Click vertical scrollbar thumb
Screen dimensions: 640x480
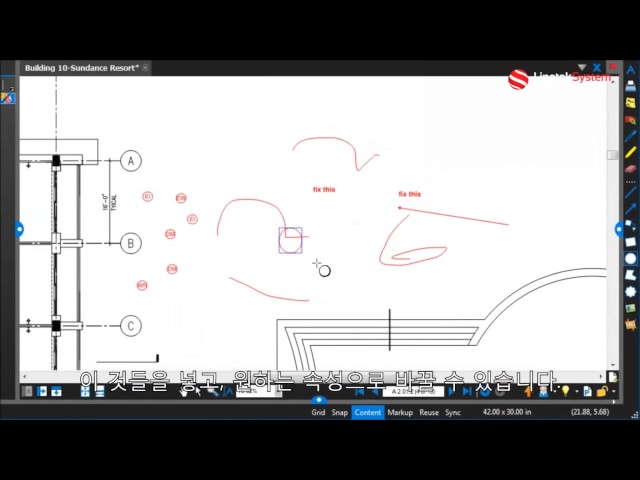(612, 155)
